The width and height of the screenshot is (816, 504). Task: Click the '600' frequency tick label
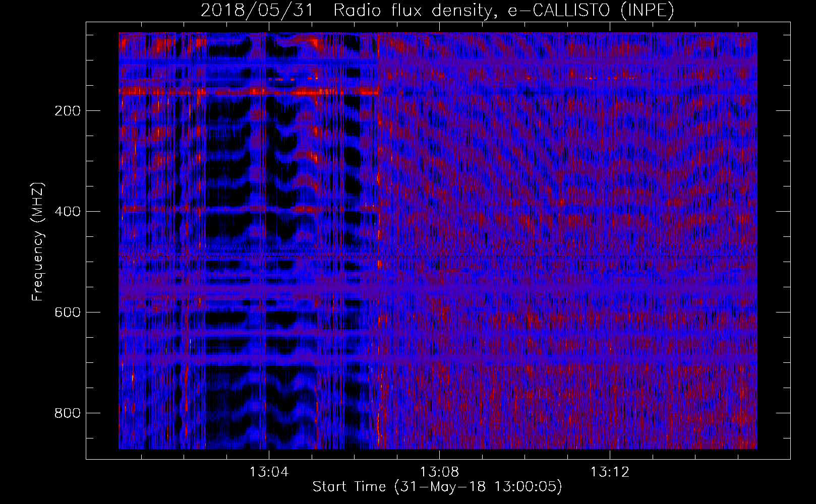coord(67,312)
